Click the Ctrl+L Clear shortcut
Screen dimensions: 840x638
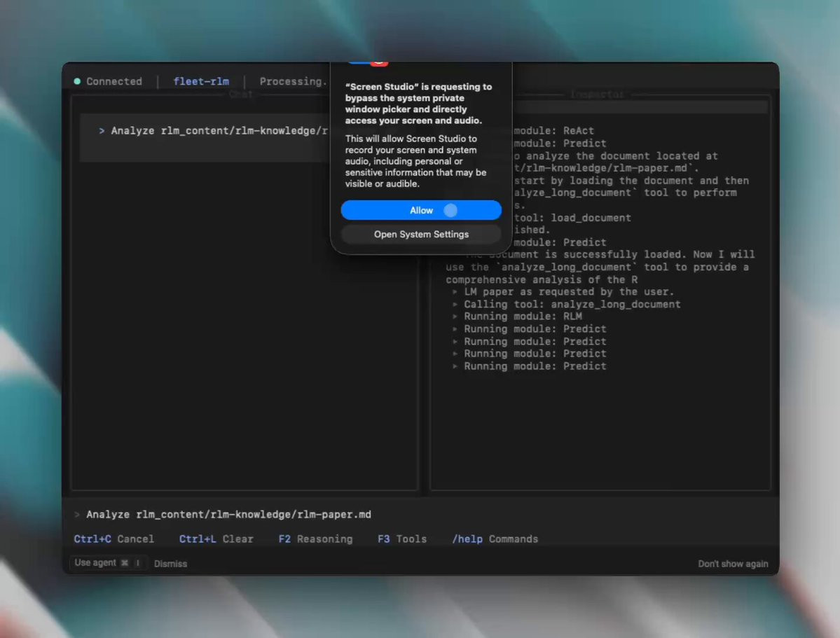click(216, 539)
